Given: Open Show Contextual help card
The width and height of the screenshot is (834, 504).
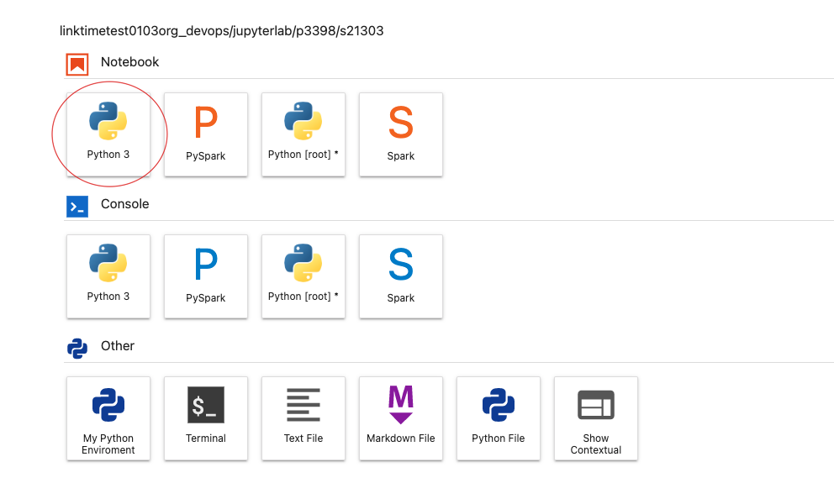Looking at the screenshot, I should (596, 418).
